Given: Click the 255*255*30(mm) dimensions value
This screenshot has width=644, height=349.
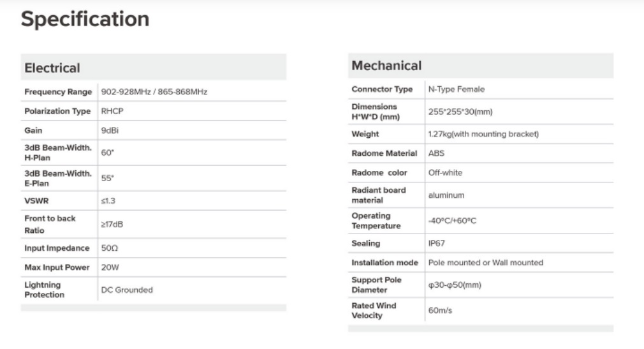Looking at the screenshot, I should pyautogui.click(x=460, y=112).
